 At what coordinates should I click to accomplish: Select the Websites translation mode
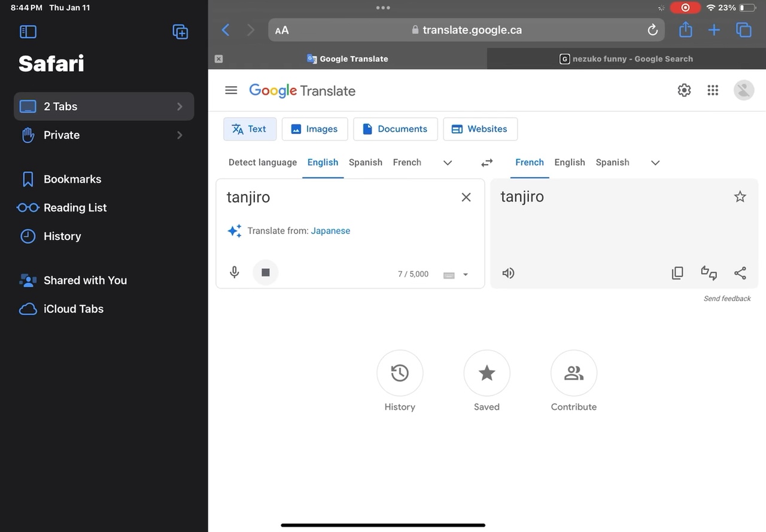[x=480, y=129]
